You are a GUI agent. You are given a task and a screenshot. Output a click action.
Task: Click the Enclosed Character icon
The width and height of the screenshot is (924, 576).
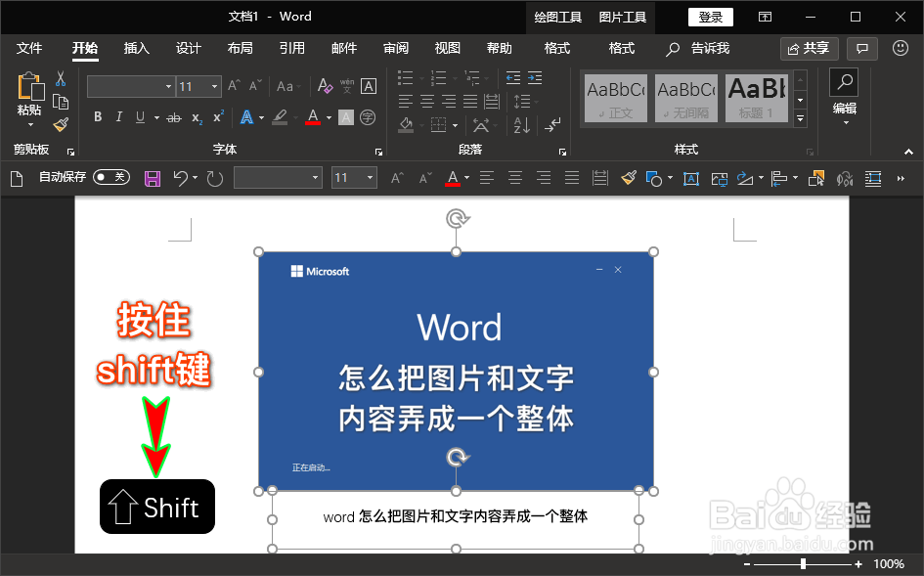click(368, 117)
